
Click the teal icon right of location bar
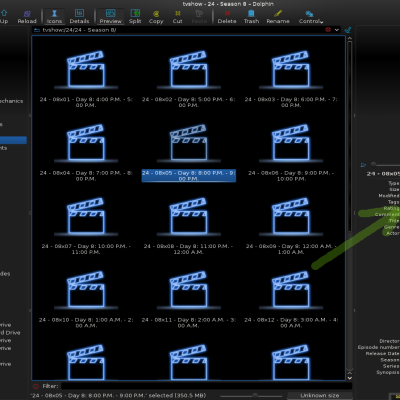click(x=348, y=30)
